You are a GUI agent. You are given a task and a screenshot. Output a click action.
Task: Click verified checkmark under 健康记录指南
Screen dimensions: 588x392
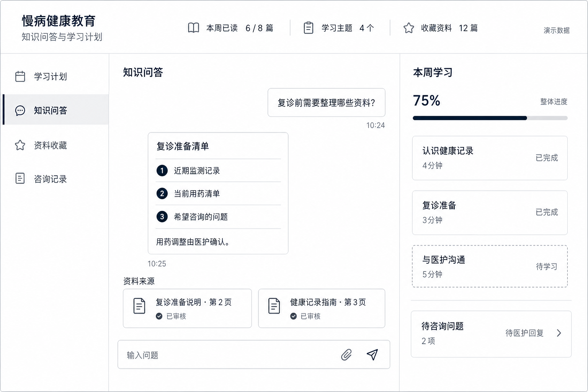(x=294, y=316)
